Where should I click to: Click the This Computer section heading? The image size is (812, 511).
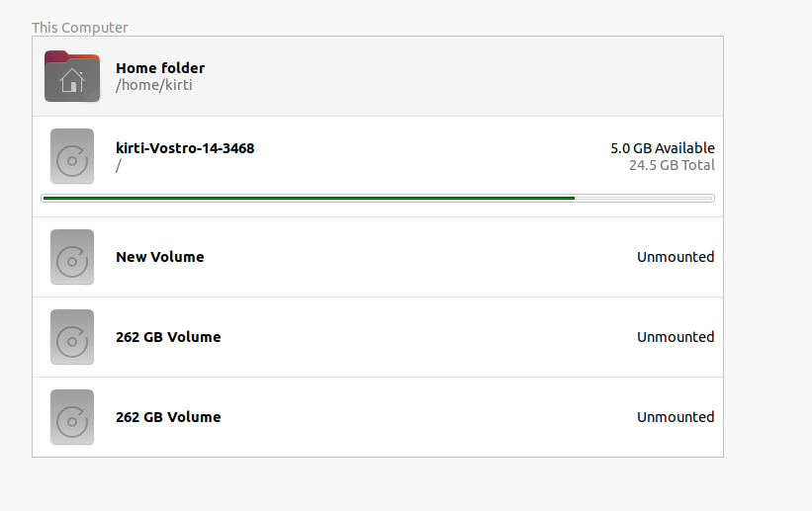[80, 28]
